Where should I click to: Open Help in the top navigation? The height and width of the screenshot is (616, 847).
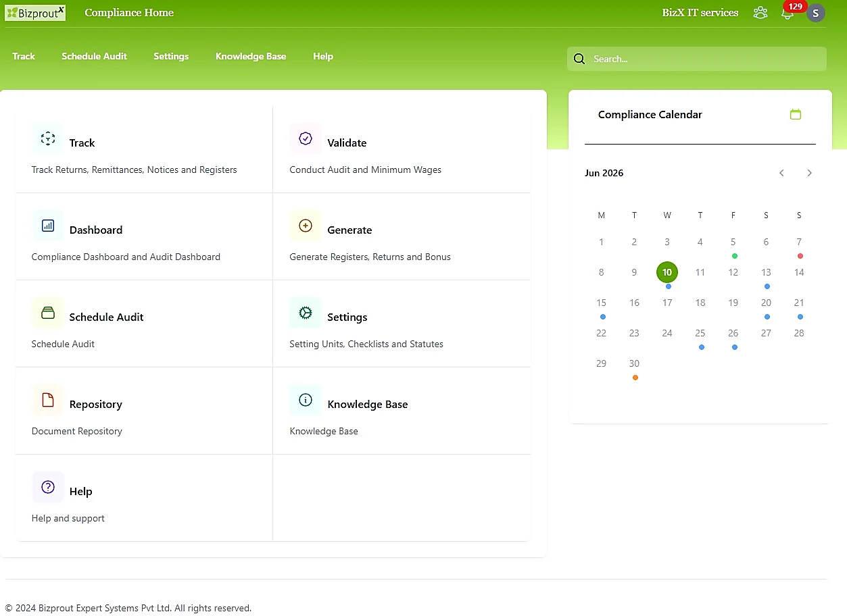point(323,56)
